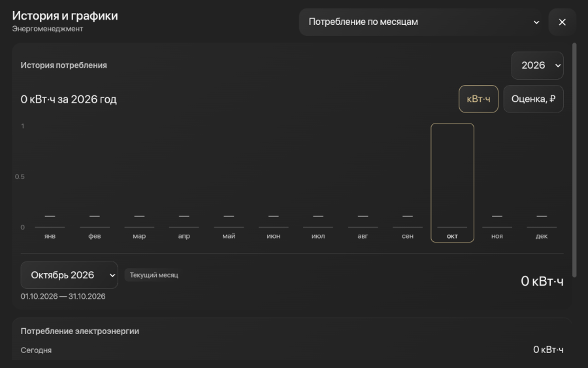
Task: Click the Октябрь 2026 month's 0 кВт·ч value
Action: click(x=542, y=281)
